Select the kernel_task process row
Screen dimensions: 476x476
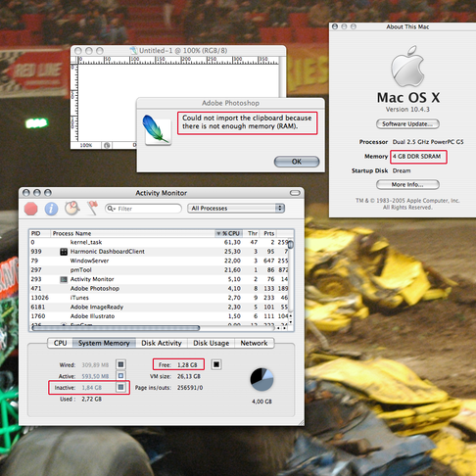[160, 242]
